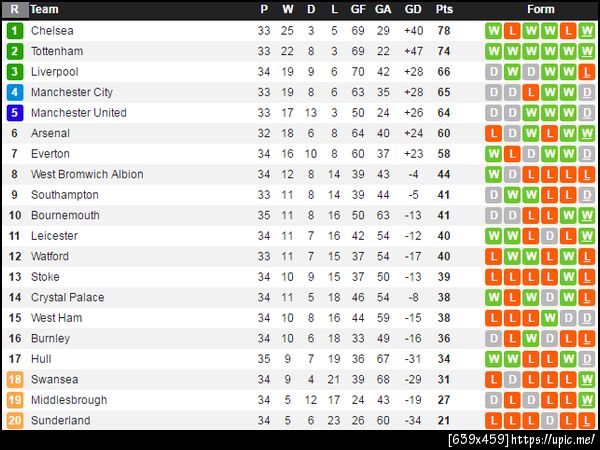Click the Form column header
600x450 pixels.
click(x=540, y=9)
